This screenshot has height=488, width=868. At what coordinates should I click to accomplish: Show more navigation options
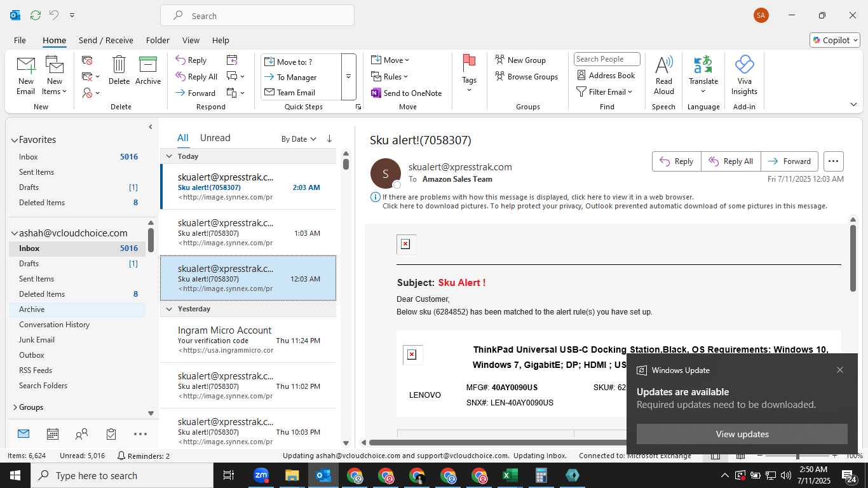(140, 434)
